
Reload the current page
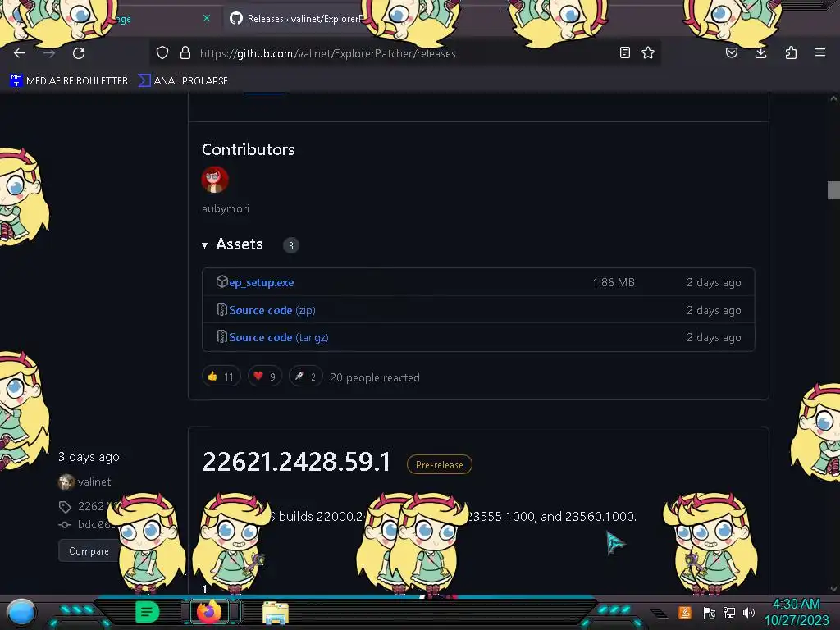pos(79,53)
